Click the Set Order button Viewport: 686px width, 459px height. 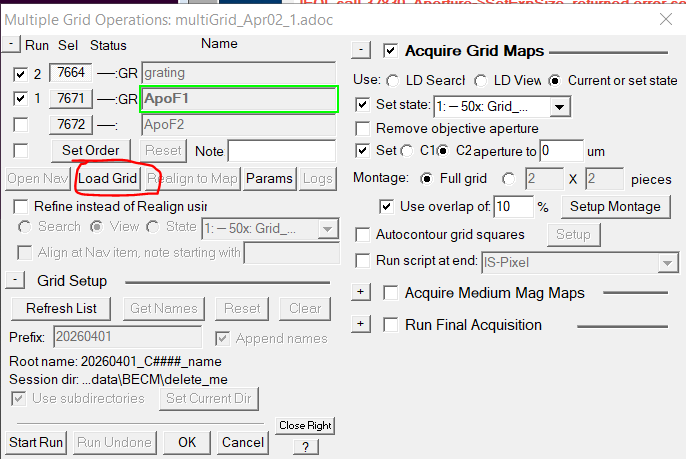(91, 151)
